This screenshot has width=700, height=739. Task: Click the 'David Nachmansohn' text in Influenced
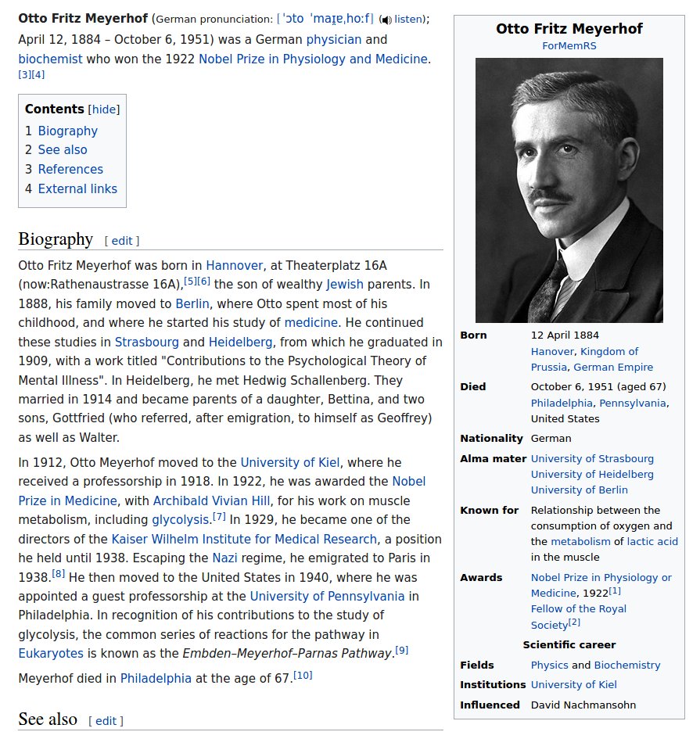tap(583, 705)
